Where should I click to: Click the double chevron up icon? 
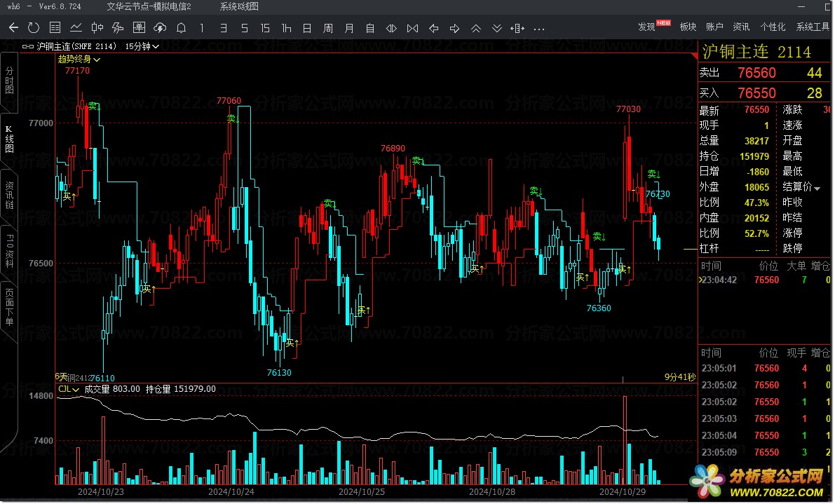pyautogui.click(x=475, y=27)
